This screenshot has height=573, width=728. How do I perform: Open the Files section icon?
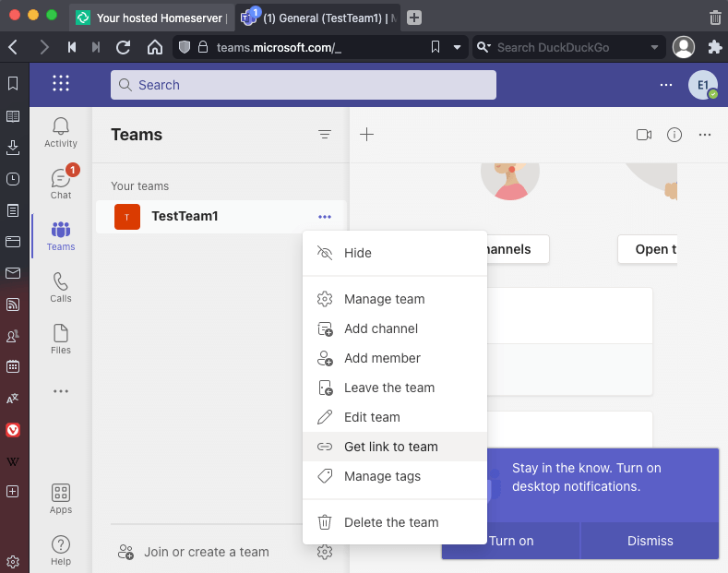tap(61, 339)
